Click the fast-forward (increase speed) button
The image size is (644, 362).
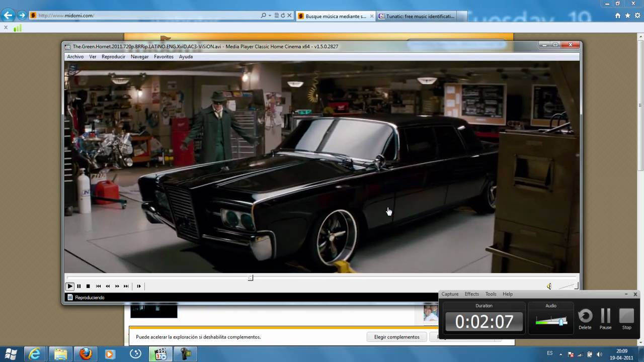(x=117, y=286)
